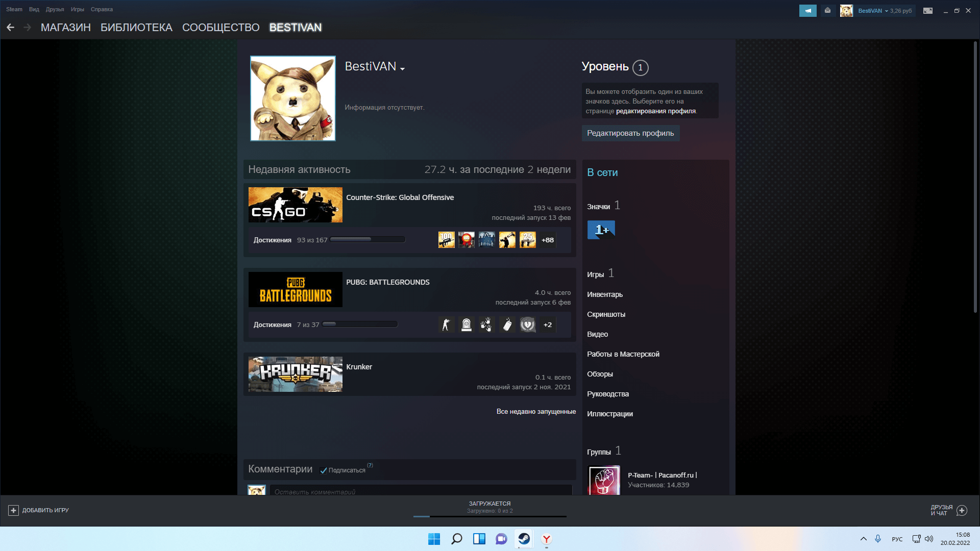This screenshot has width=980, height=551.
Task: Click the 1+ community badge icon
Action: (601, 230)
